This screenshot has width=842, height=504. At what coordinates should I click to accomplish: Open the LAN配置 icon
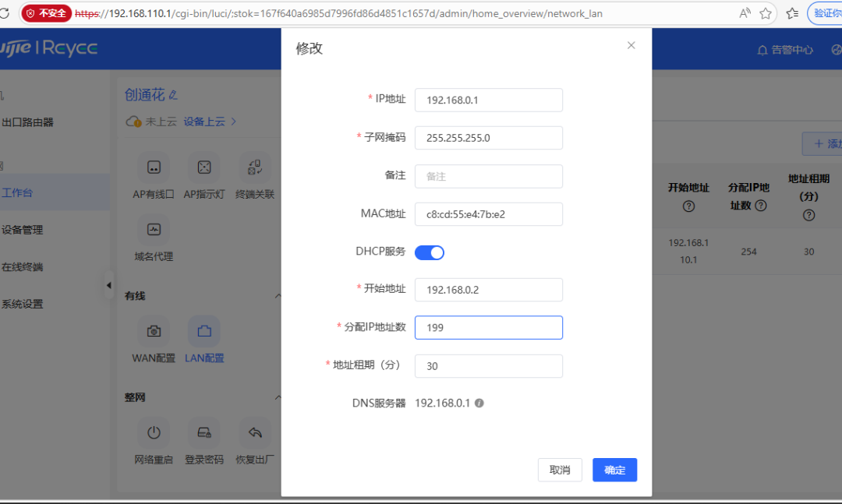204,331
